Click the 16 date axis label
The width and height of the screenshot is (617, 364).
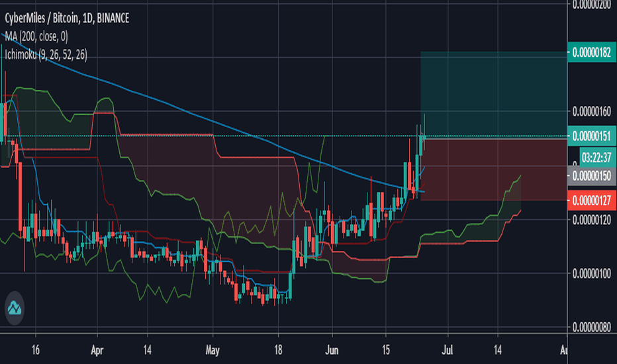click(35, 350)
